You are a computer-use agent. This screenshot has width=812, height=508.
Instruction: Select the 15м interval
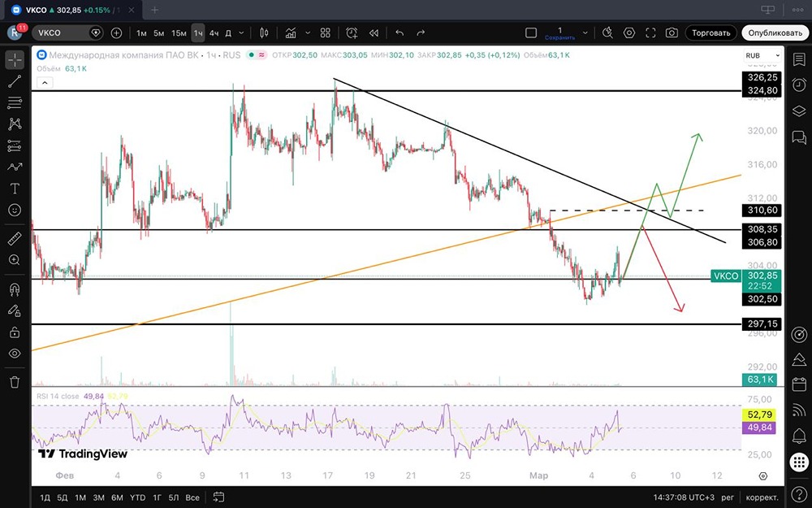pos(179,33)
